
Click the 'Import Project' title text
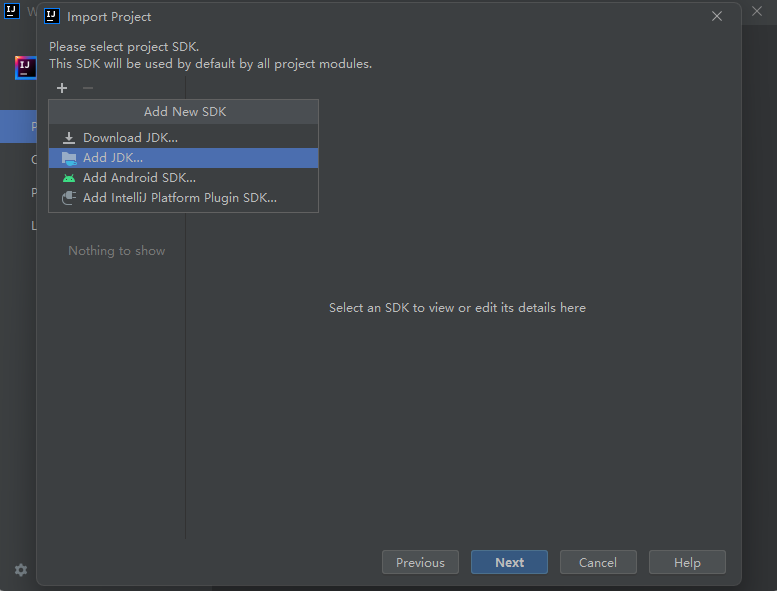(109, 17)
